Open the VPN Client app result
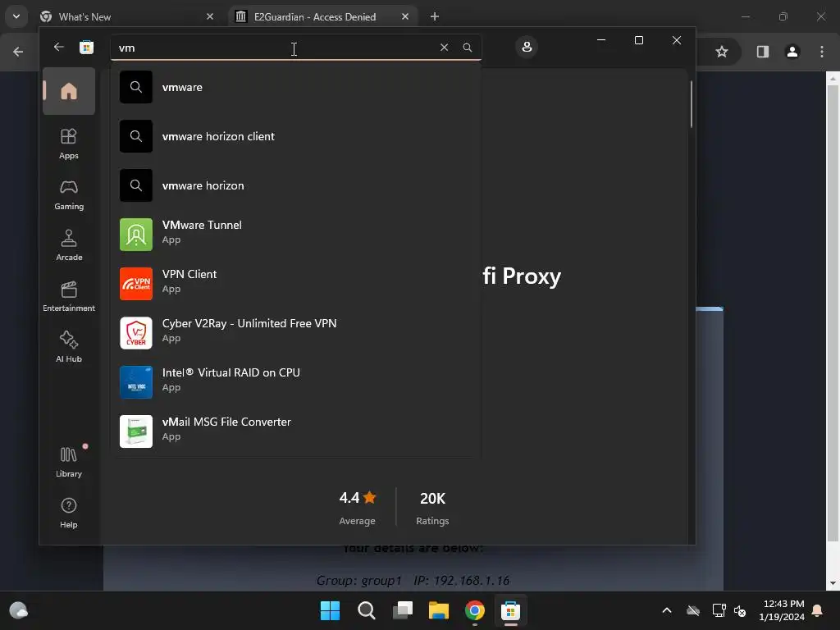 pyautogui.click(x=295, y=284)
